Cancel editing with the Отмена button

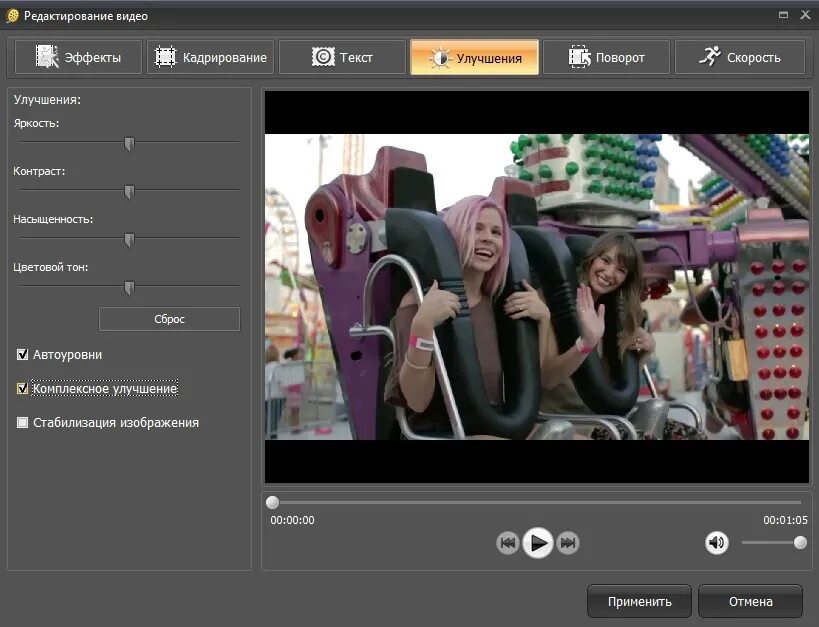click(x=750, y=601)
